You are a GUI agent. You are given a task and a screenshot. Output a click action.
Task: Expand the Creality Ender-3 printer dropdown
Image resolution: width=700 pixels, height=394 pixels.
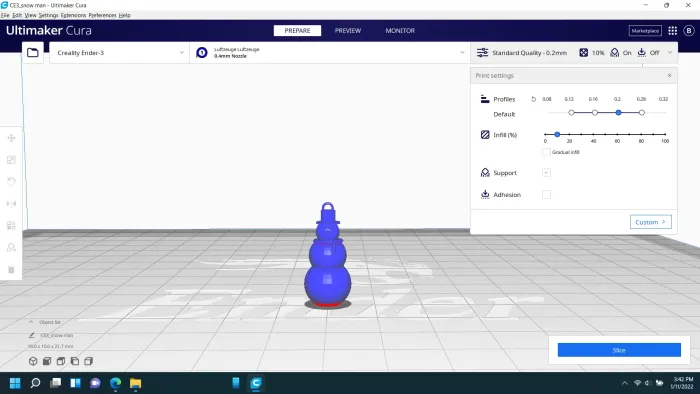[x=119, y=53]
